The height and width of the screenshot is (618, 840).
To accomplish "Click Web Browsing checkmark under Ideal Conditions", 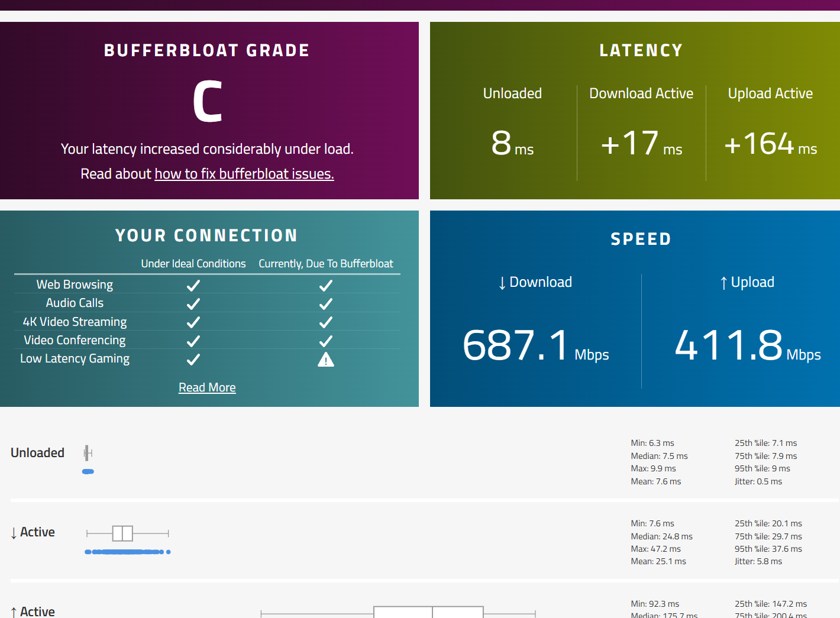I will 193,286.
